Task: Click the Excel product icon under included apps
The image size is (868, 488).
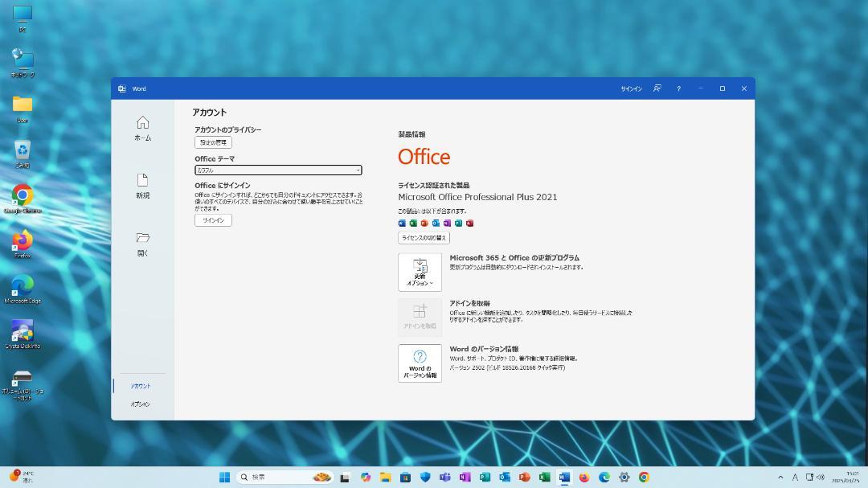Action: tap(413, 223)
